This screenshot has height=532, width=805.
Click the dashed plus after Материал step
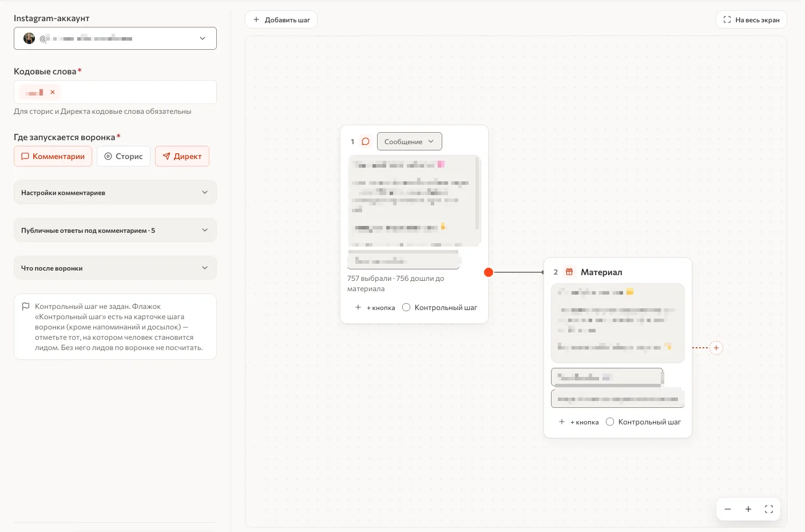pyautogui.click(x=716, y=348)
